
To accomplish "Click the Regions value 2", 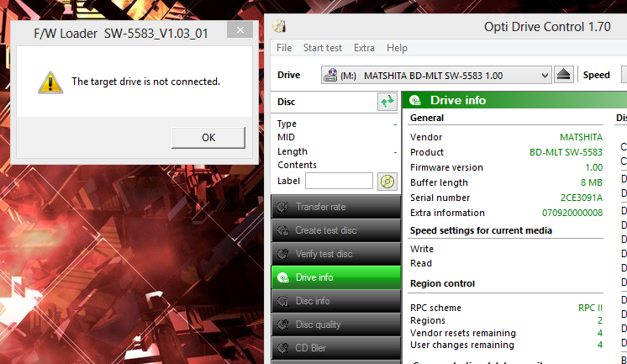I will tap(600, 320).
